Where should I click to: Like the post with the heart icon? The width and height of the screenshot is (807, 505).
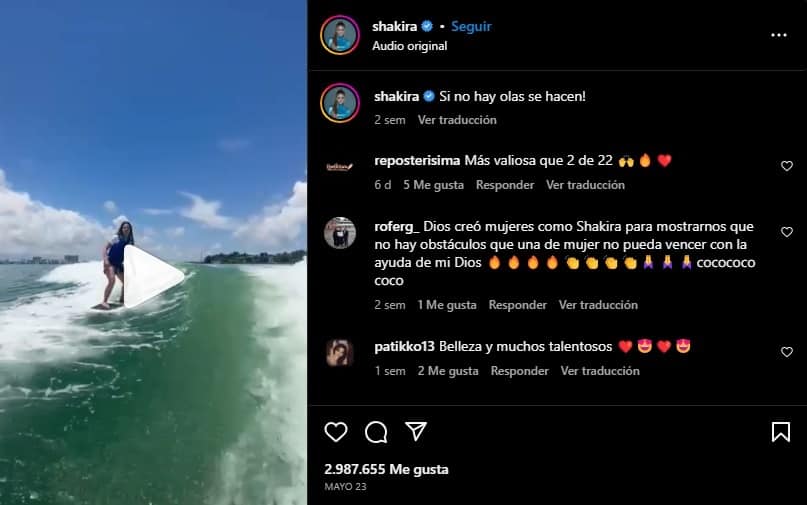pyautogui.click(x=336, y=431)
